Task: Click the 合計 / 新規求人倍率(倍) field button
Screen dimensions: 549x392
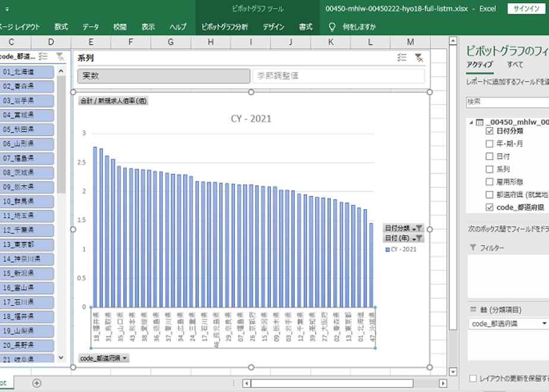Action: 113,101
